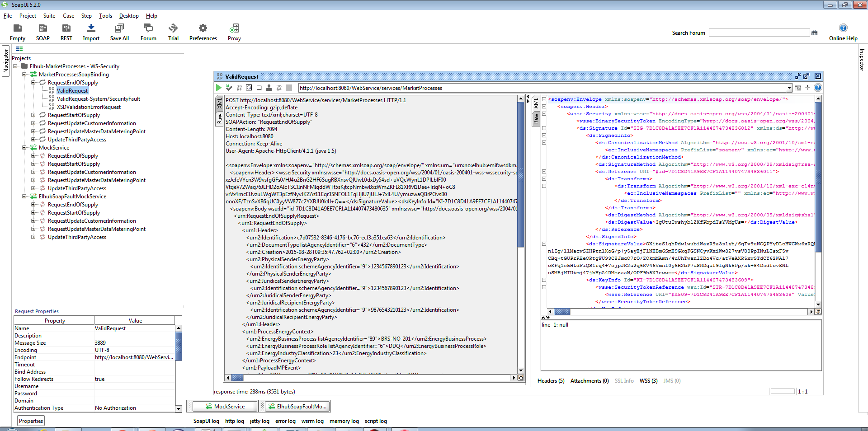The height and width of the screenshot is (431, 868).
Task: Open the Tools menu
Action: (105, 16)
